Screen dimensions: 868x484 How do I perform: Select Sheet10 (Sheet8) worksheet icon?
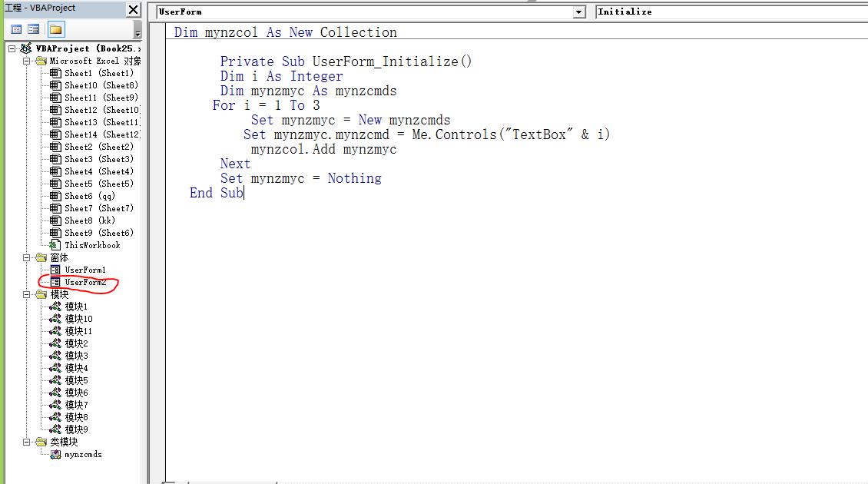coord(55,85)
